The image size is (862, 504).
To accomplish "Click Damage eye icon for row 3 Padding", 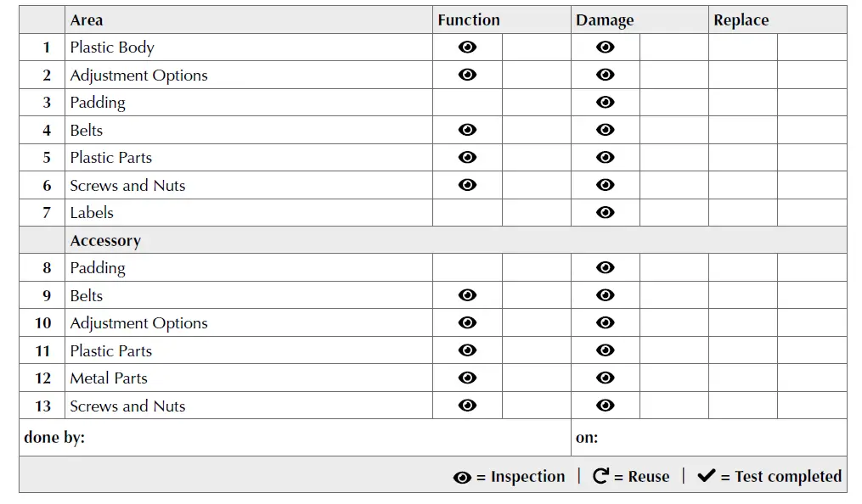I will coord(606,103).
